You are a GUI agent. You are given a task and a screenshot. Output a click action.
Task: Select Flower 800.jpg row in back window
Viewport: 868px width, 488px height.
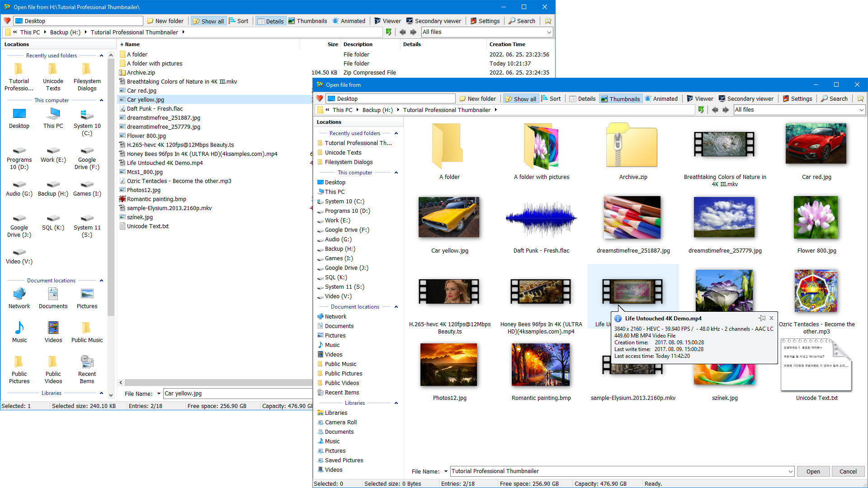tap(215, 136)
